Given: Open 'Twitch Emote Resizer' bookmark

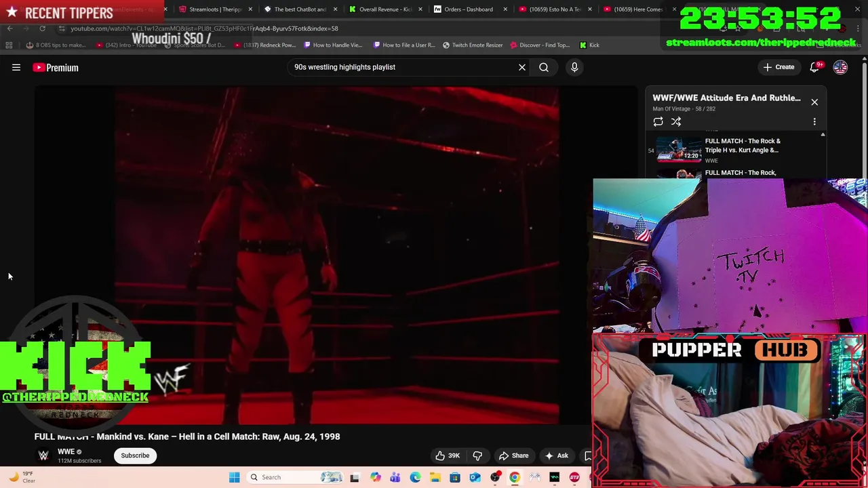Looking at the screenshot, I should pos(473,45).
